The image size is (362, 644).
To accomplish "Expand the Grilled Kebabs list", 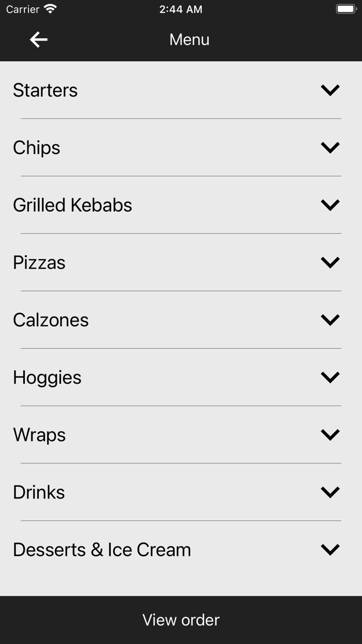I will pos(330,204).
